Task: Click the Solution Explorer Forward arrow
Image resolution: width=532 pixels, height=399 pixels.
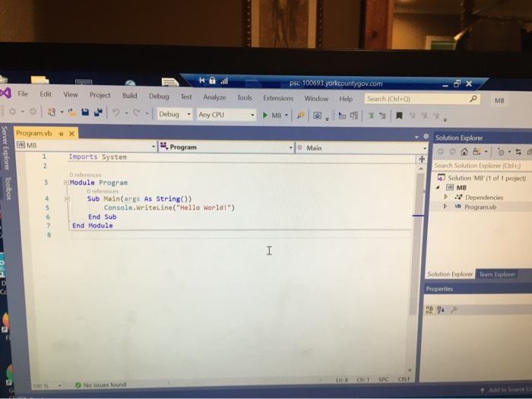Action: pos(452,152)
